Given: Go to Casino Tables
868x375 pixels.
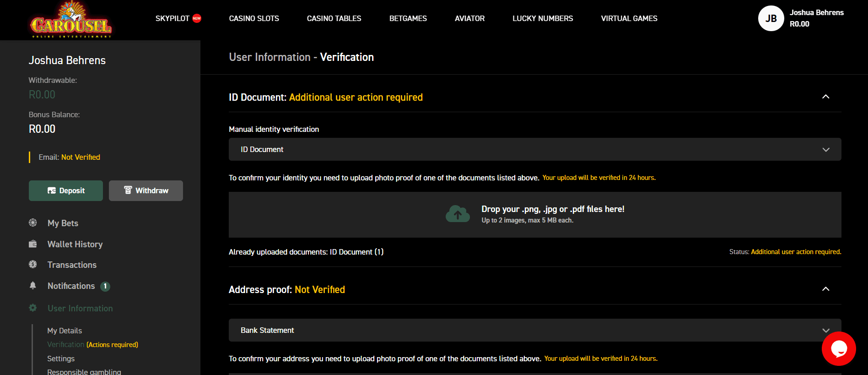Looking at the screenshot, I should coord(334,18).
